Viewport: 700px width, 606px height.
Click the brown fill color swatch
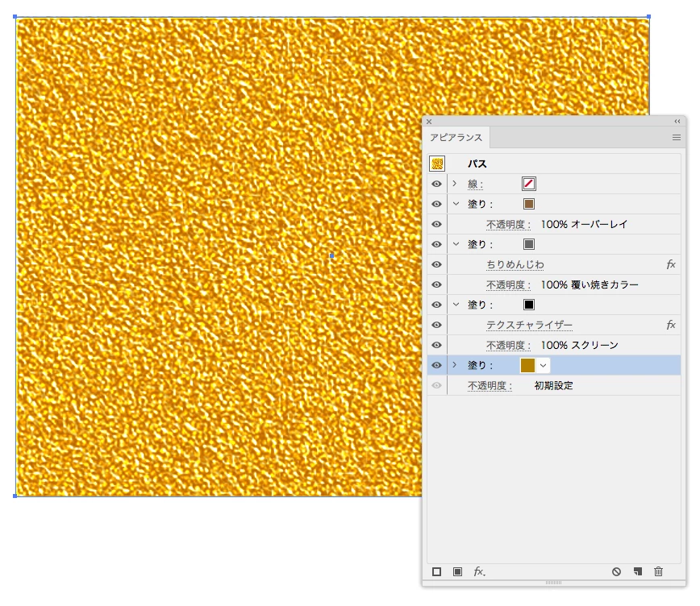point(529,204)
